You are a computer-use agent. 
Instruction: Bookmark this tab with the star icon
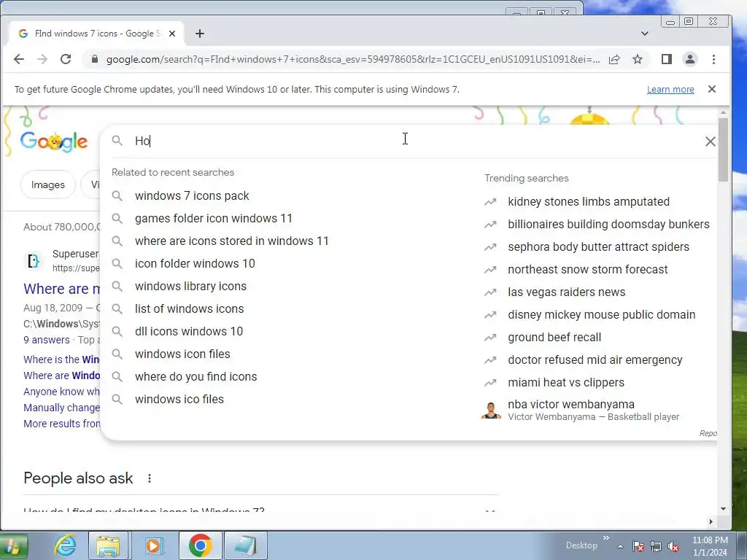tap(638, 59)
